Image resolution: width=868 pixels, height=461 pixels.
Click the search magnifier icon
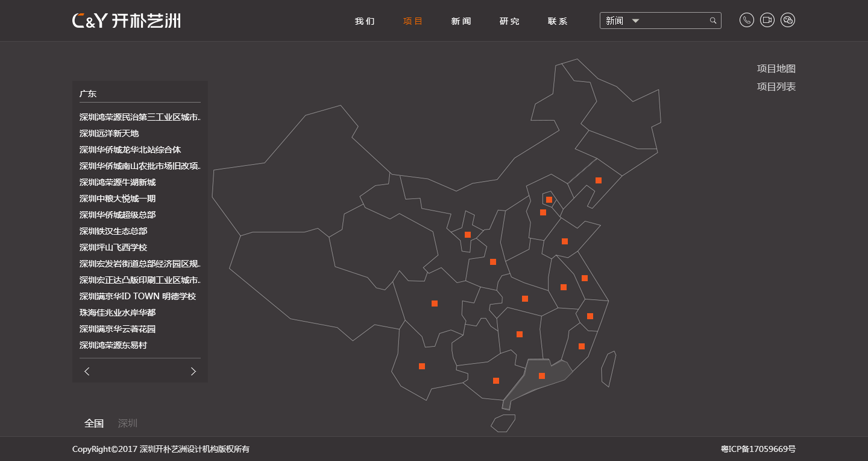[x=713, y=21]
